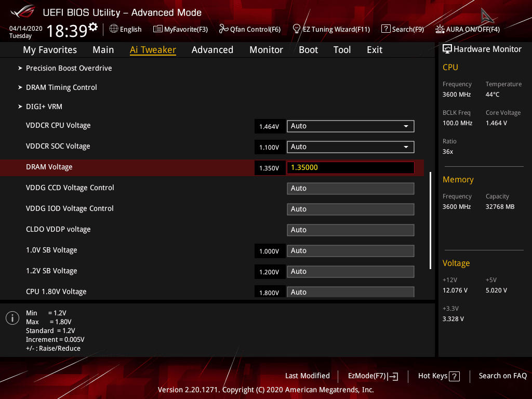The image size is (532, 399).
Task: Open Hot Keys help
Action: 433,376
